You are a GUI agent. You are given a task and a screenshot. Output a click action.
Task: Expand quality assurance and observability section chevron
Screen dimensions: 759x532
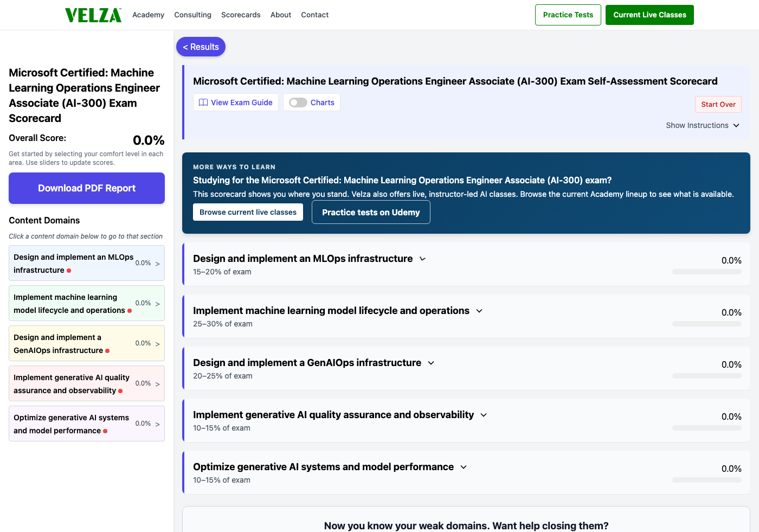(x=484, y=415)
